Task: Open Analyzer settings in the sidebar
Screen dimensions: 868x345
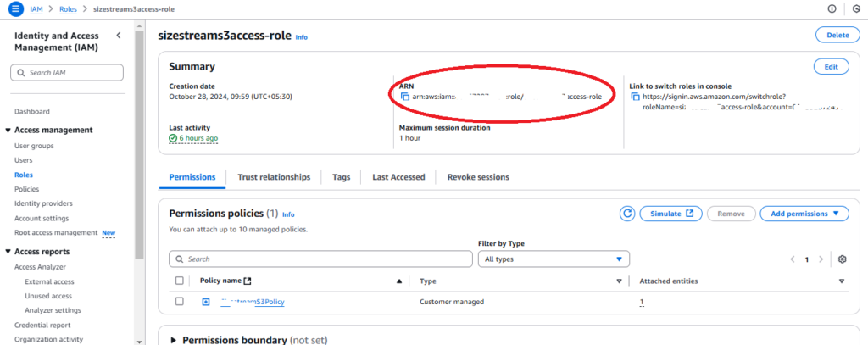Action: (x=53, y=310)
